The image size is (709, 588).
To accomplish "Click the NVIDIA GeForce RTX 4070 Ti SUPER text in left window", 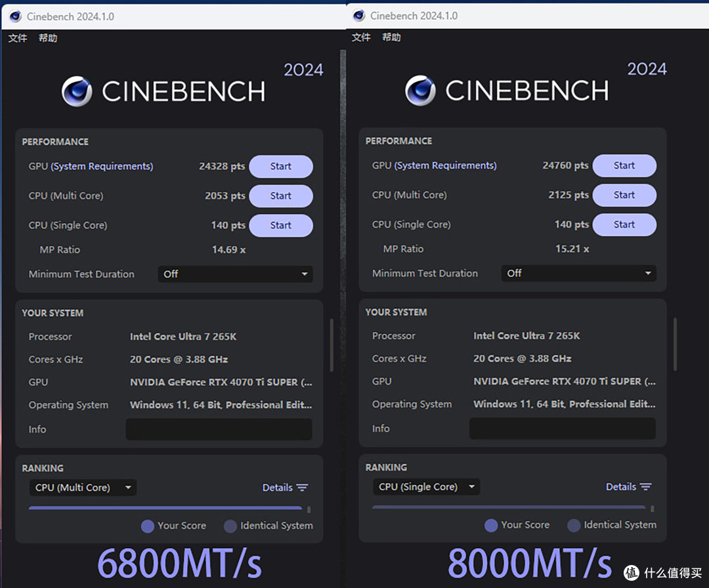I will pyautogui.click(x=221, y=383).
